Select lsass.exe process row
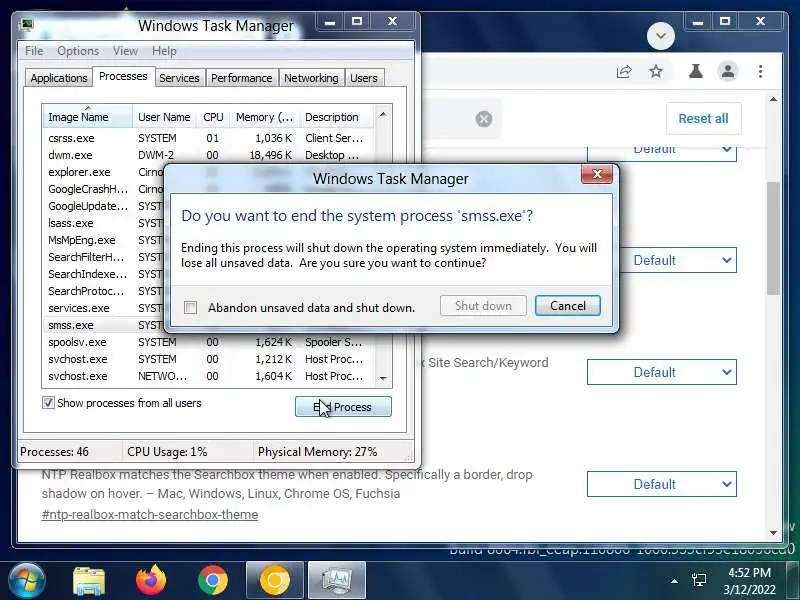 (x=104, y=223)
